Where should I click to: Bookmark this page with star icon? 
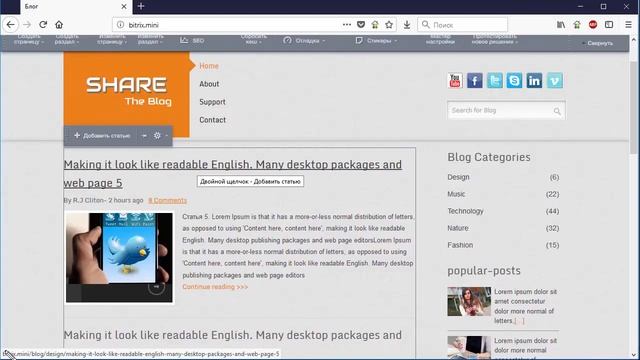point(389,24)
